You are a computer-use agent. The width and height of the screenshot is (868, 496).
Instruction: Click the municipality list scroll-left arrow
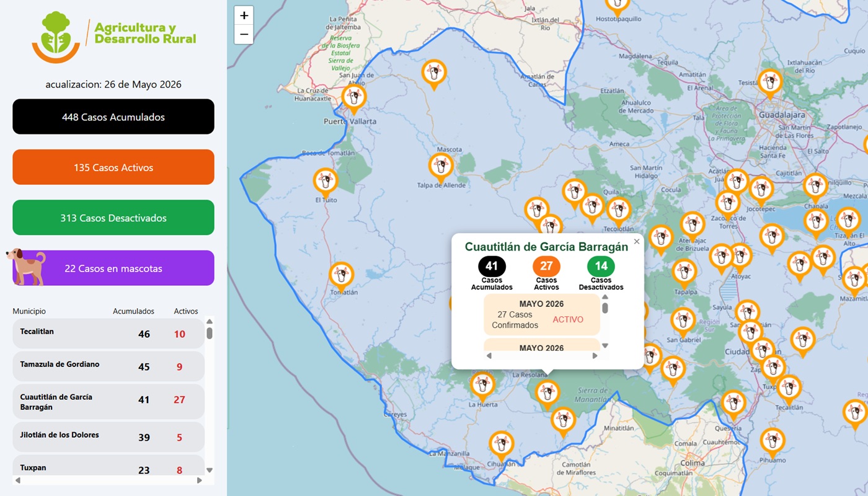click(17, 480)
